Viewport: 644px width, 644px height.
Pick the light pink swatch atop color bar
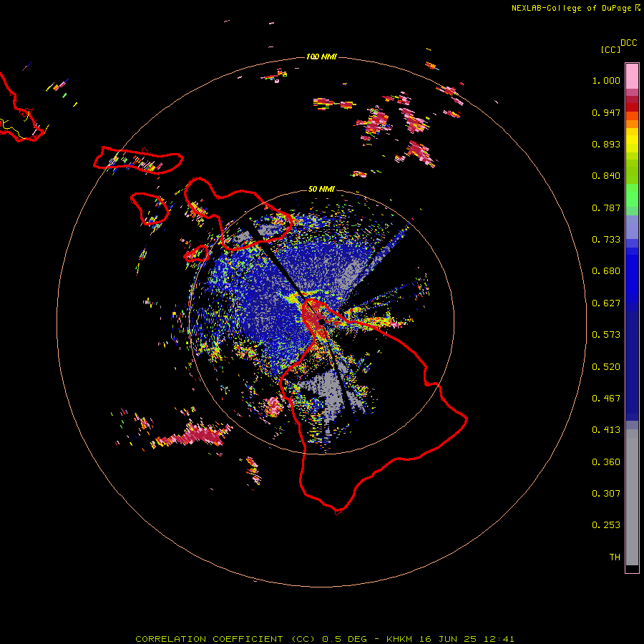[x=632, y=77]
